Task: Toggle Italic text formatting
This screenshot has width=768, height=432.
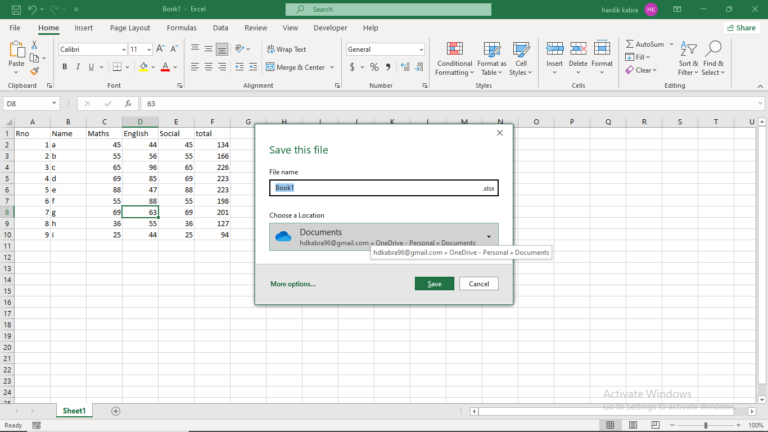Action: tap(77, 67)
